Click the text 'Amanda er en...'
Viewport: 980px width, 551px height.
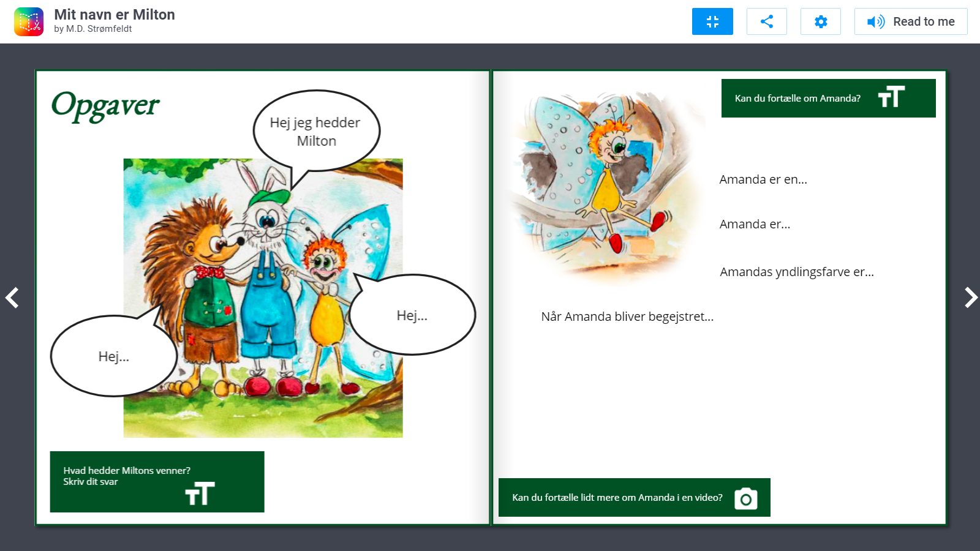click(763, 179)
